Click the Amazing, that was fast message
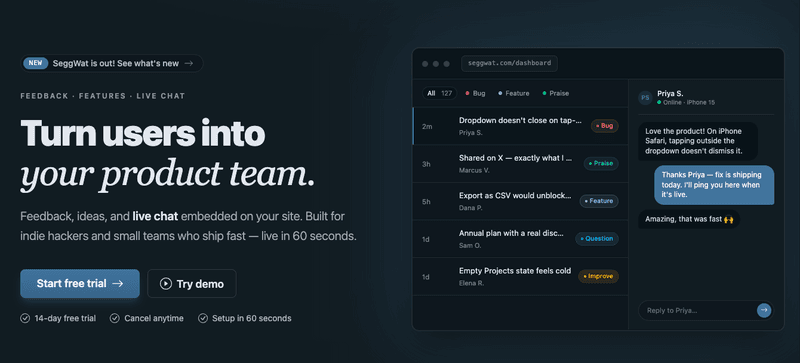 click(689, 219)
